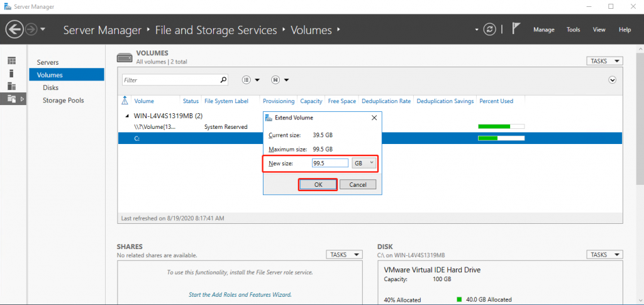Open the Notifications flag icon
Image resolution: width=644 pixels, height=305 pixels.
[x=516, y=29]
